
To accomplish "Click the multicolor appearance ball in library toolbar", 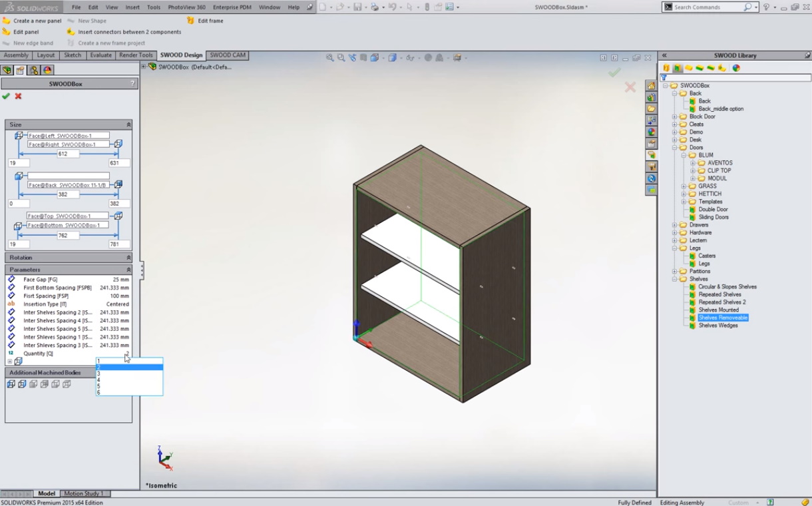I will [736, 68].
